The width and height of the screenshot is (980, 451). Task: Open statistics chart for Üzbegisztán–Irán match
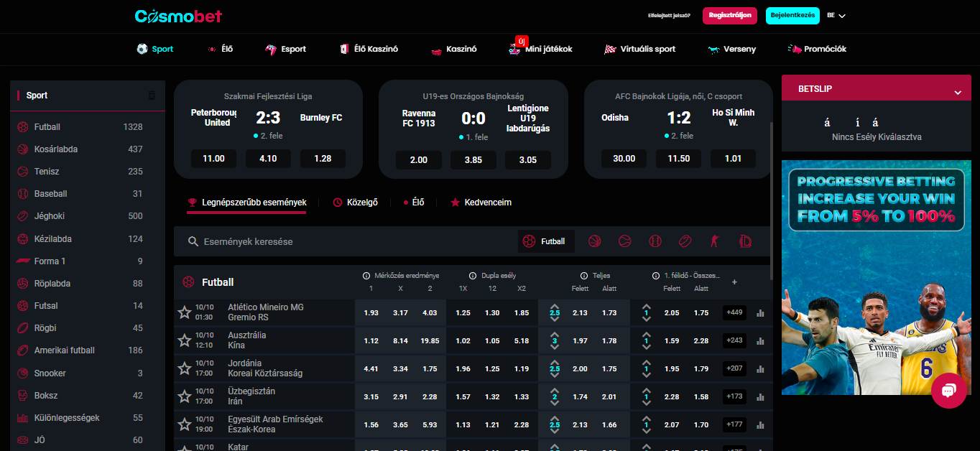pos(760,396)
